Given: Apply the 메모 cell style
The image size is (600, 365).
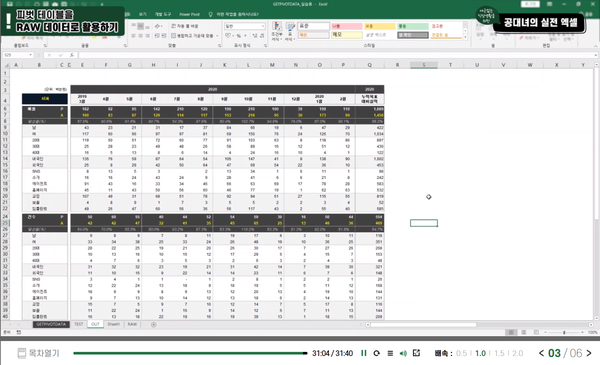Looking at the screenshot, I should 347,35.
